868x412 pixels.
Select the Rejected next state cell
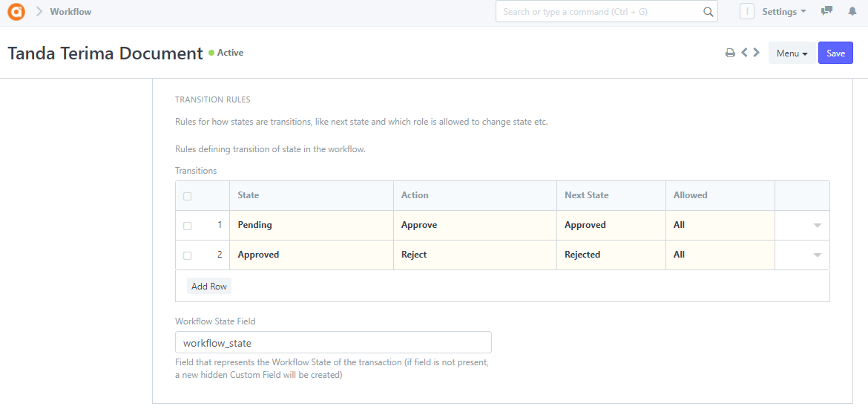click(611, 255)
